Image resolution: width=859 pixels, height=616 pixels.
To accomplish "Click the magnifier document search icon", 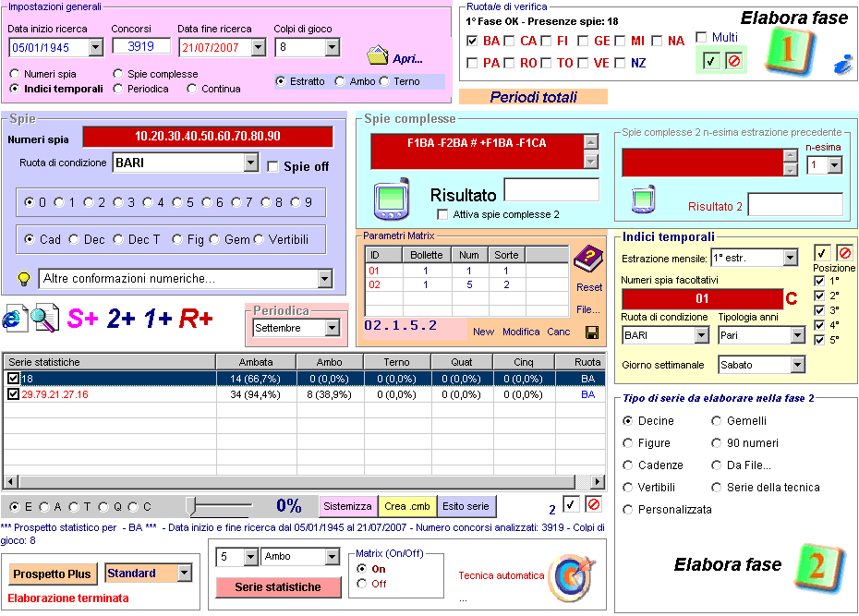I will [44, 318].
